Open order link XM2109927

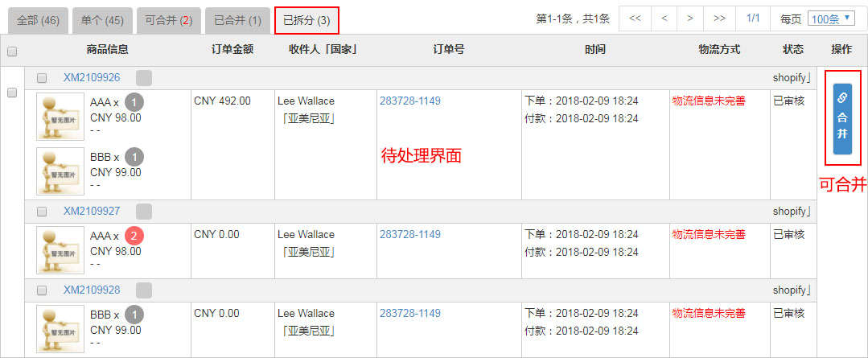(92, 211)
